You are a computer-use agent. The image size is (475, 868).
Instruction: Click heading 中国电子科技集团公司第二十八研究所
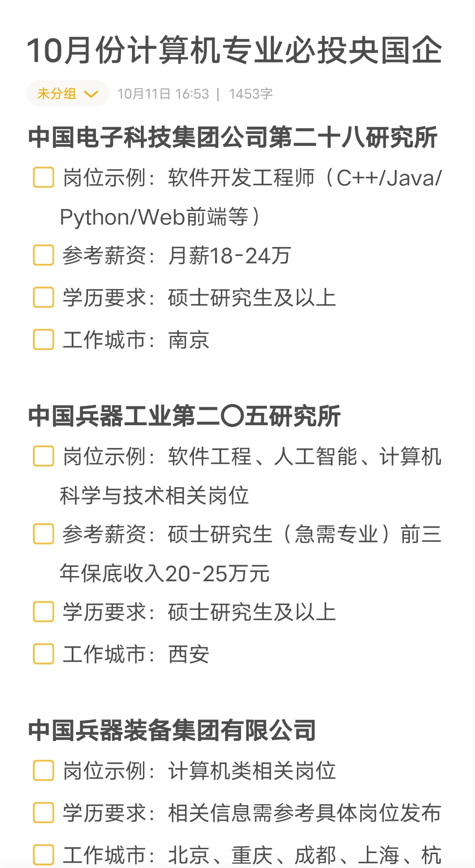pos(232,137)
